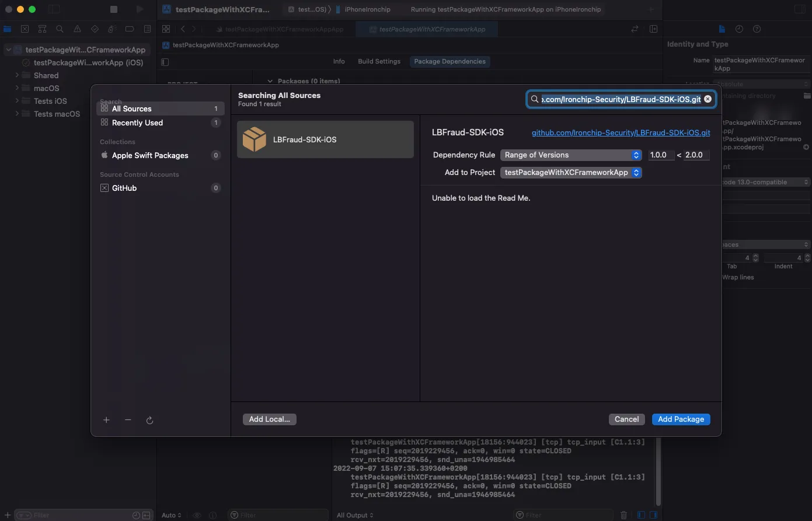Add a package collection with plus button
This screenshot has height=521, width=812.
coord(106,420)
